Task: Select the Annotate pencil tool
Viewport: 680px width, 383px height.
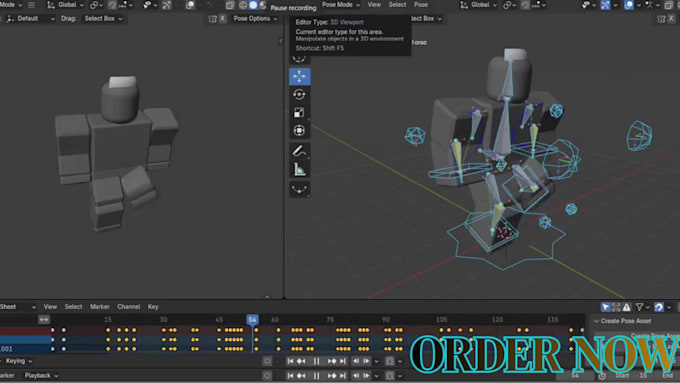Action: click(x=299, y=151)
